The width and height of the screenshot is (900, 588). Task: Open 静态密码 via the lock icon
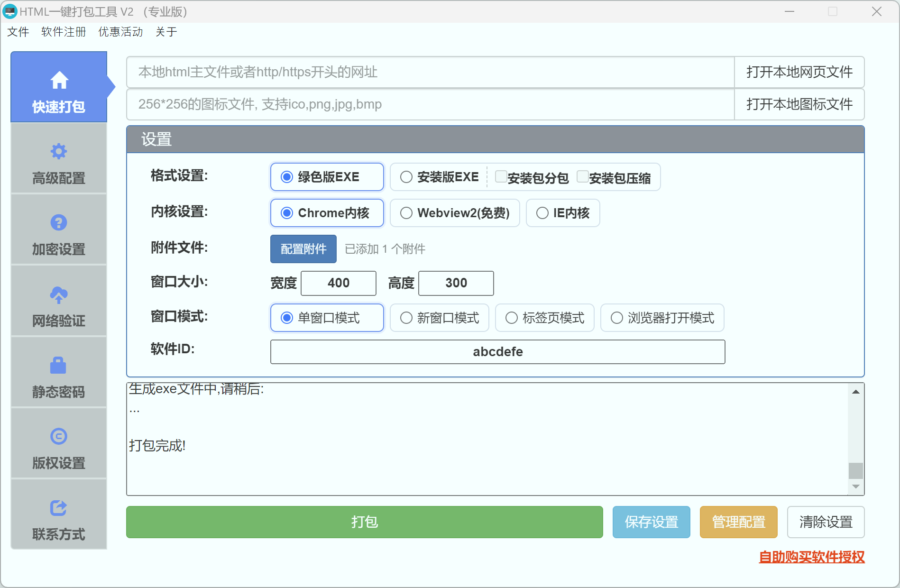coord(59,365)
